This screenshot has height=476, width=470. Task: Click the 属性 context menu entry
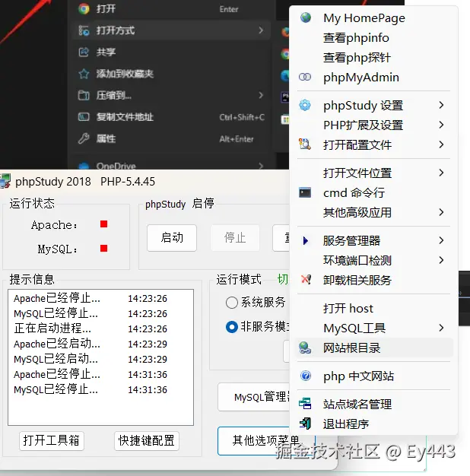click(172, 138)
